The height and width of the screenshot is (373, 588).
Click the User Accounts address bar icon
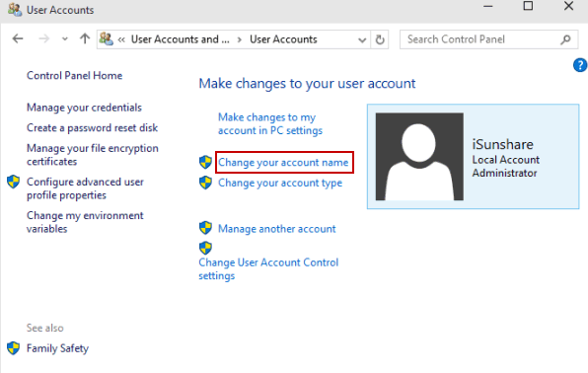coord(107,39)
